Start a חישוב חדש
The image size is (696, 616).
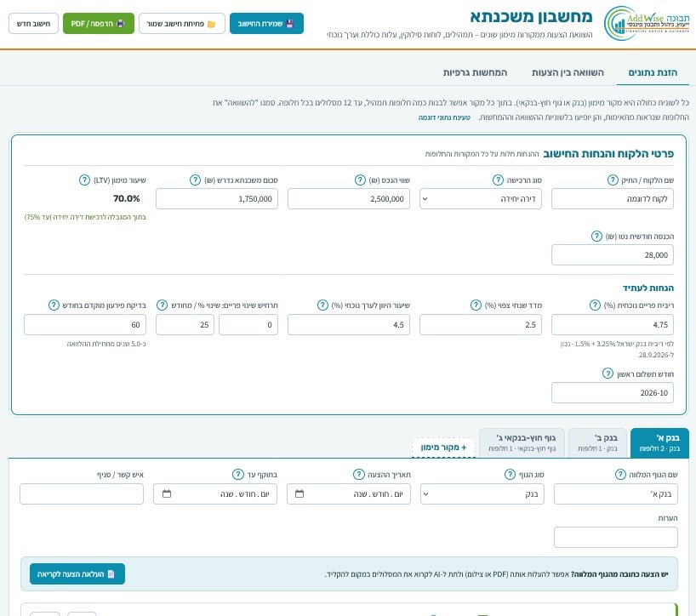(x=34, y=24)
